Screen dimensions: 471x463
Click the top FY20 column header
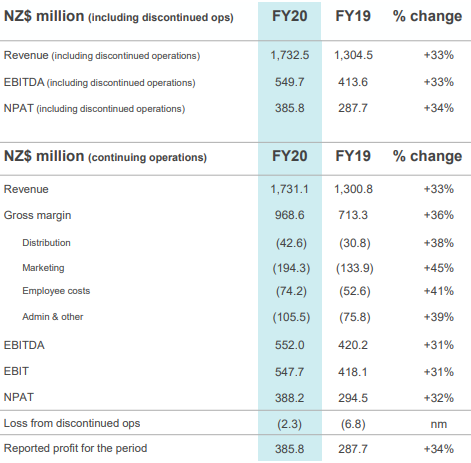pos(289,16)
